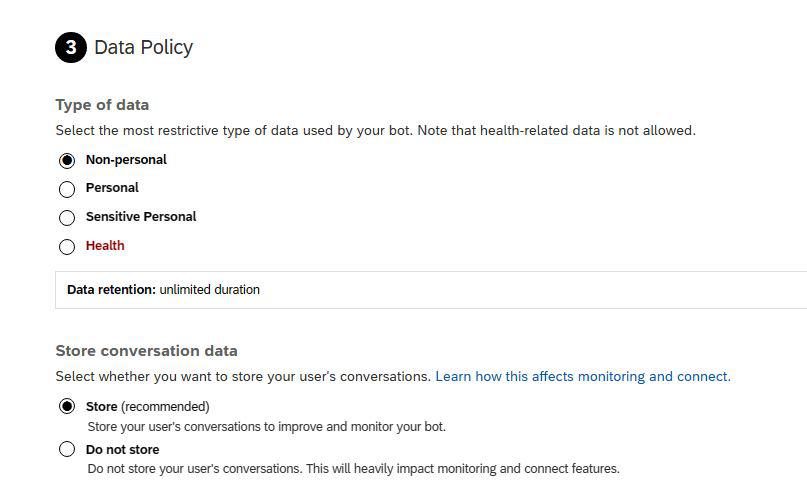Click the 'Store (recommended)' label text
This screenshot has width=807, height=494.
pyautogui.click(x=148, y=407)
